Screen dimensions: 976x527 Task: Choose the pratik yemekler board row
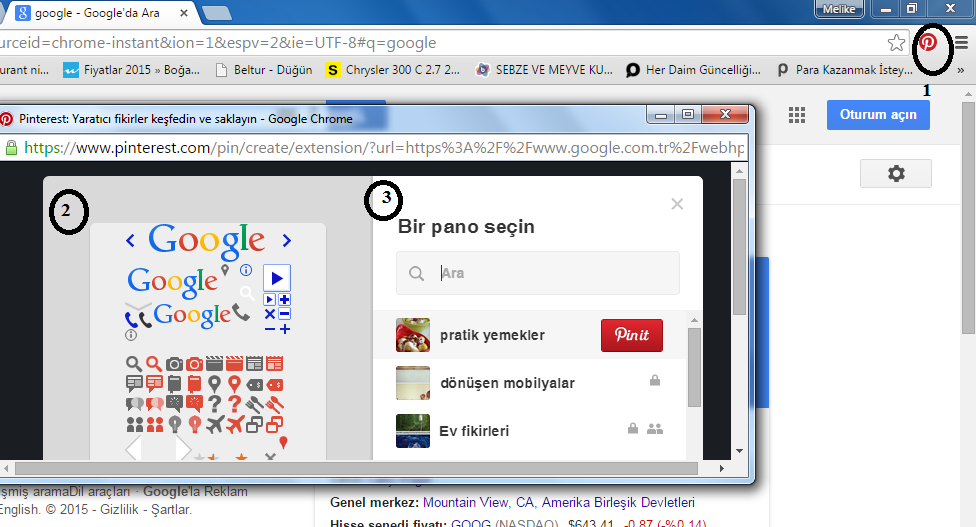pyautogui.click(x=530, y=335)
